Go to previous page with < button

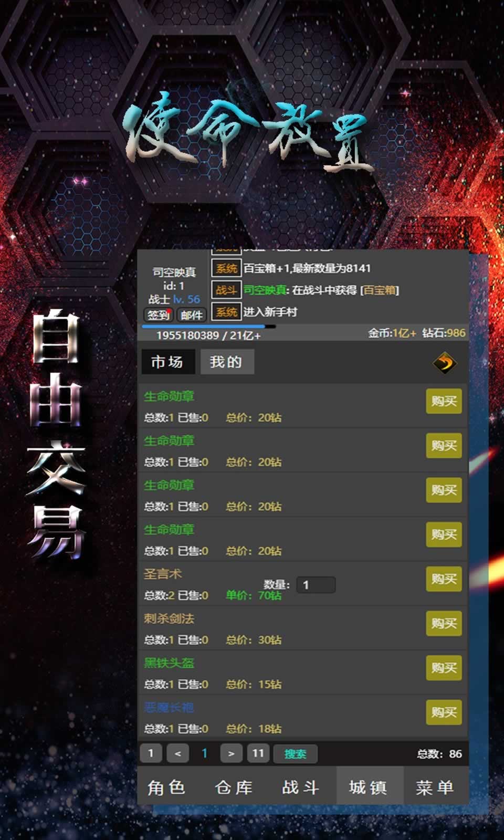click(178, 753)
